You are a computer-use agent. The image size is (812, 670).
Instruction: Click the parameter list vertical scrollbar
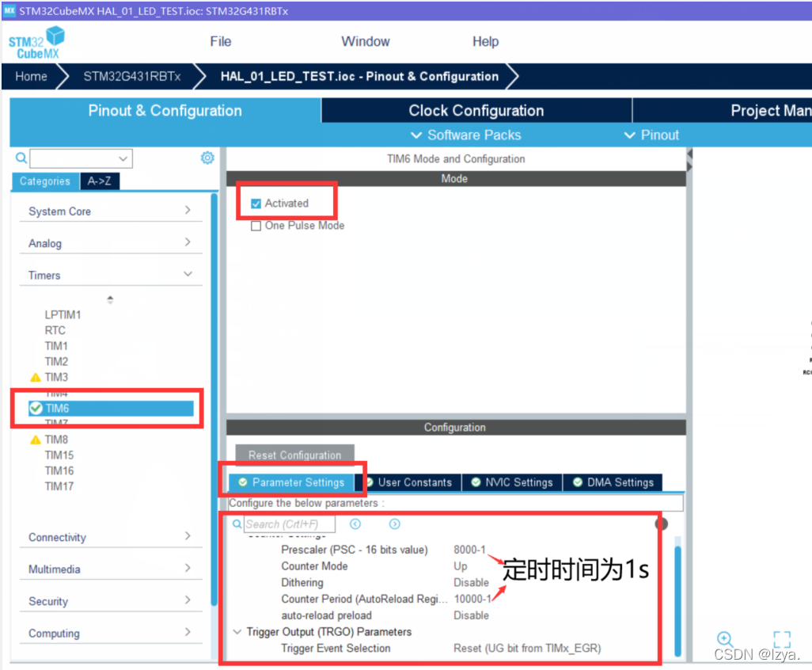coord(677,601)
